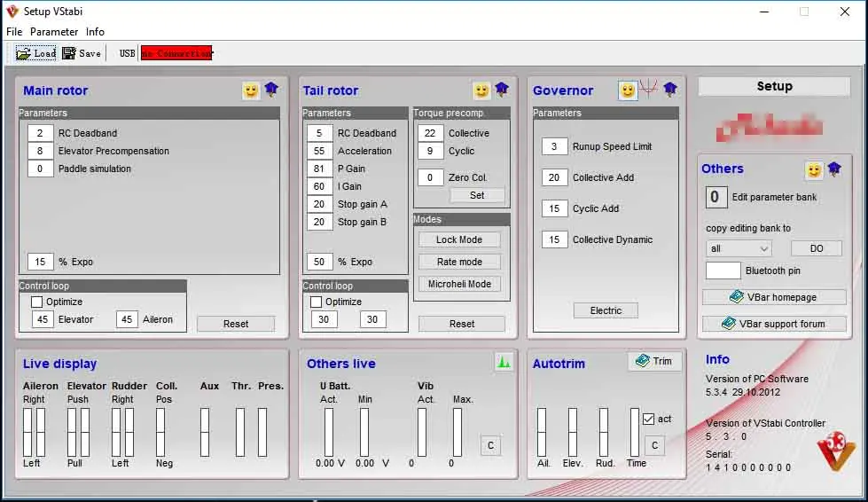Select Lock Mode for tail rotor

point(459,239)
